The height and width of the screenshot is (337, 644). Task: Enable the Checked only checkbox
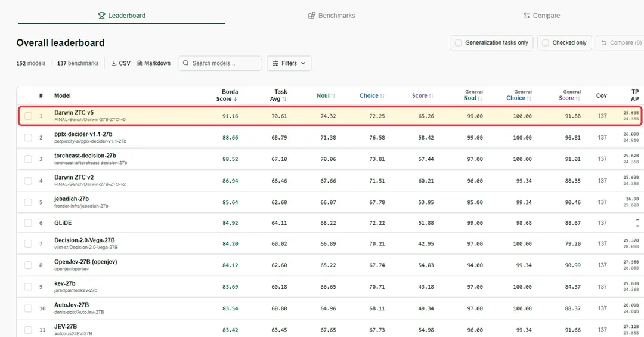[546, 43]
